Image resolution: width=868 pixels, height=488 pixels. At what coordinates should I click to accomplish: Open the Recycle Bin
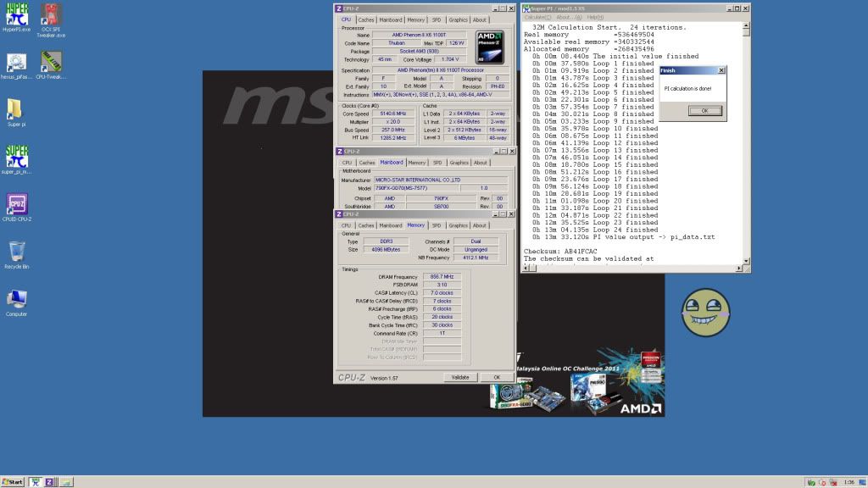[x=17, y=252]
